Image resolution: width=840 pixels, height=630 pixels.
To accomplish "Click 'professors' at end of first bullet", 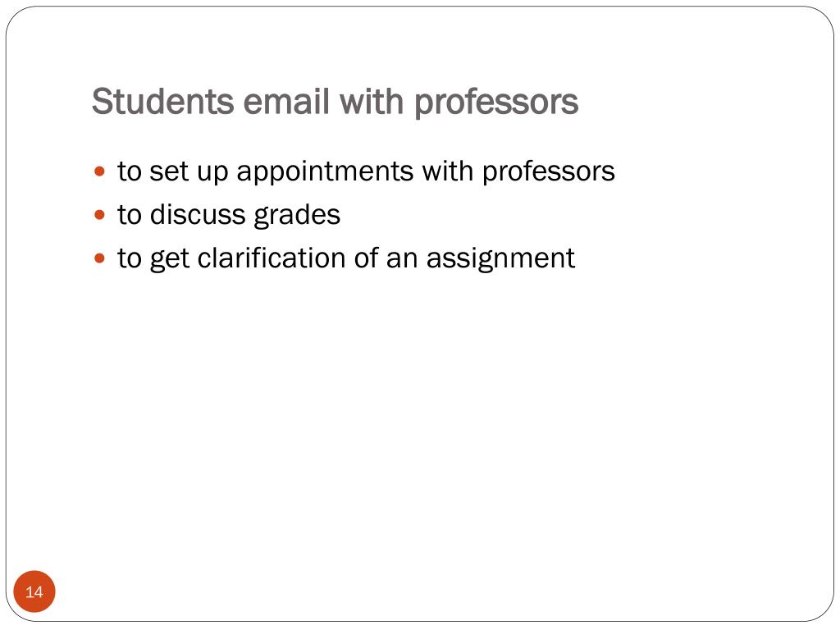I will click(x=549, y=172).
